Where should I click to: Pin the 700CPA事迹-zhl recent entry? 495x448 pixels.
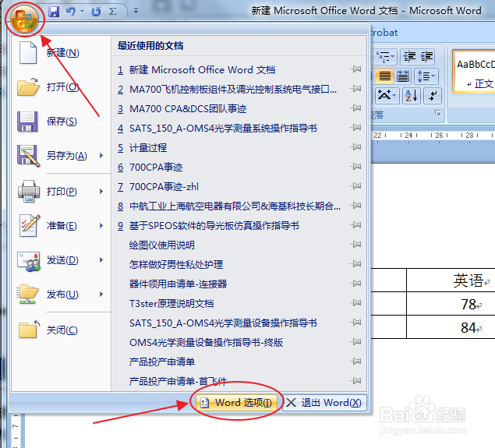355,186
